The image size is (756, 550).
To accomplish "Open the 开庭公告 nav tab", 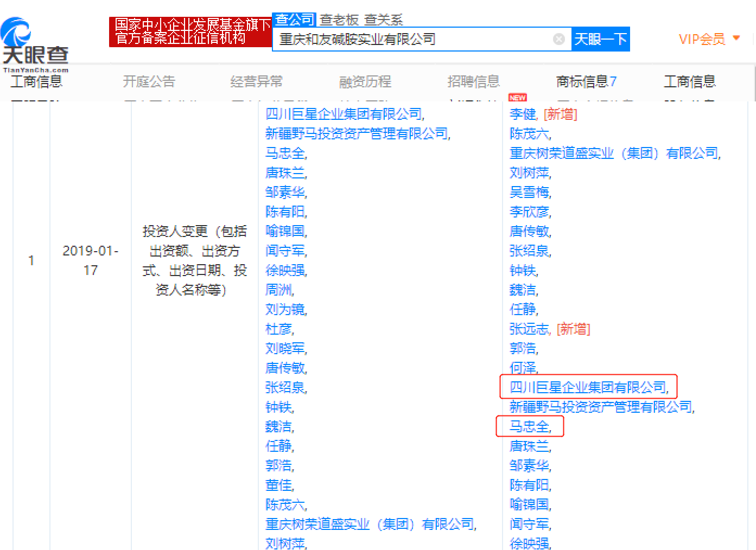I will point(149,81).
